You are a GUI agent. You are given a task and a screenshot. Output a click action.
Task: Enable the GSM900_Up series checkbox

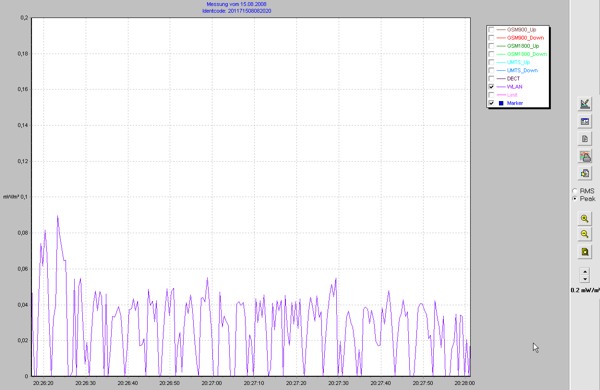[491, 29]
